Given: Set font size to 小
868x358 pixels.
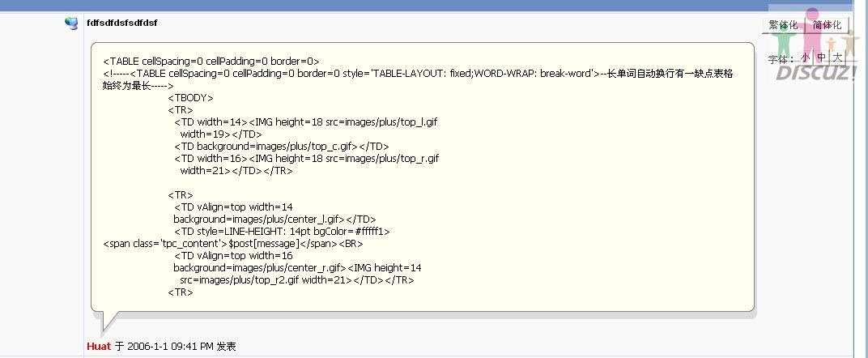Looking at the screenshot, I should 805,58.
